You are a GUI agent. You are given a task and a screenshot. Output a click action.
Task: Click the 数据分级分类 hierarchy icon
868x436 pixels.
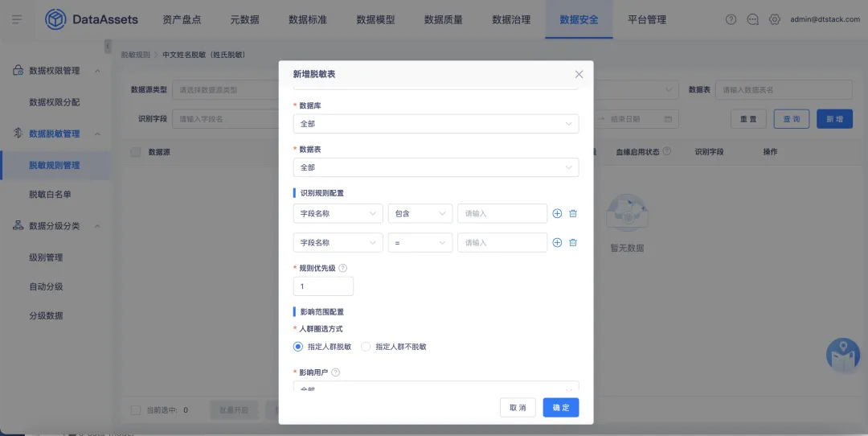click(18, 225)
